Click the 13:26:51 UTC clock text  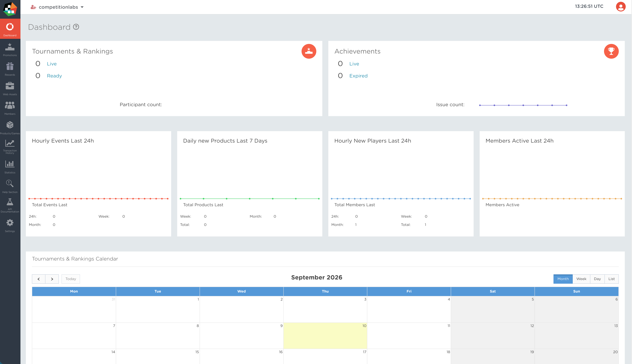[x=589, y=6]
